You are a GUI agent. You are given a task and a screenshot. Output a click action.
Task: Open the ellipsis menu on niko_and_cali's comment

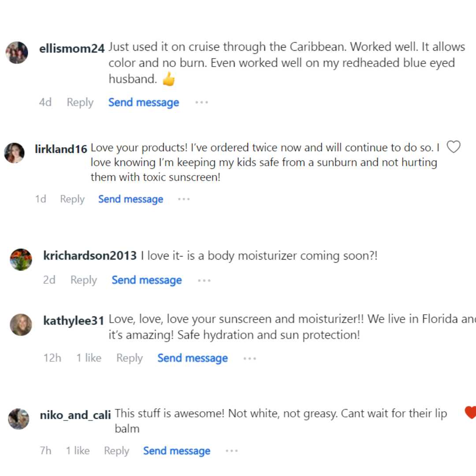pos(231,451)
